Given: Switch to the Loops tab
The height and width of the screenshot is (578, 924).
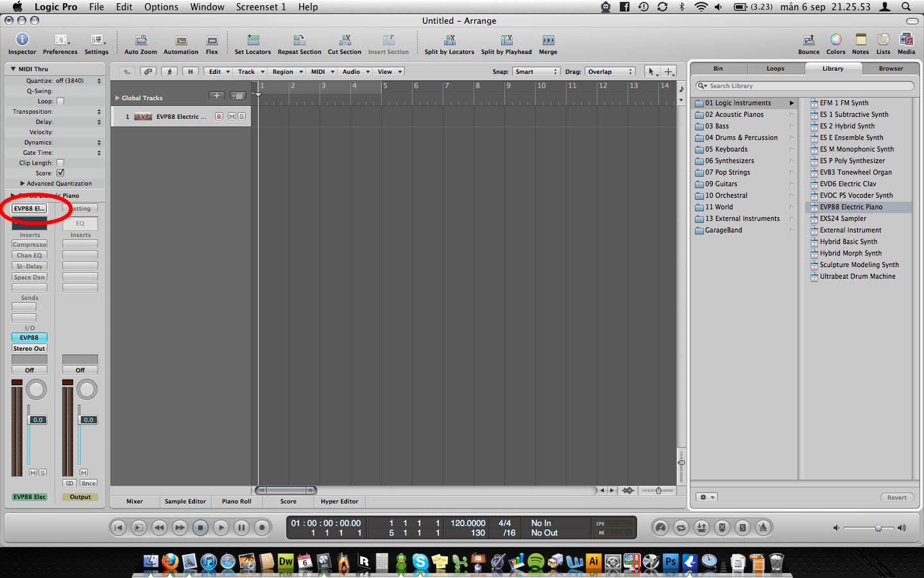Looking at the screenshot, I should [775, 69].
